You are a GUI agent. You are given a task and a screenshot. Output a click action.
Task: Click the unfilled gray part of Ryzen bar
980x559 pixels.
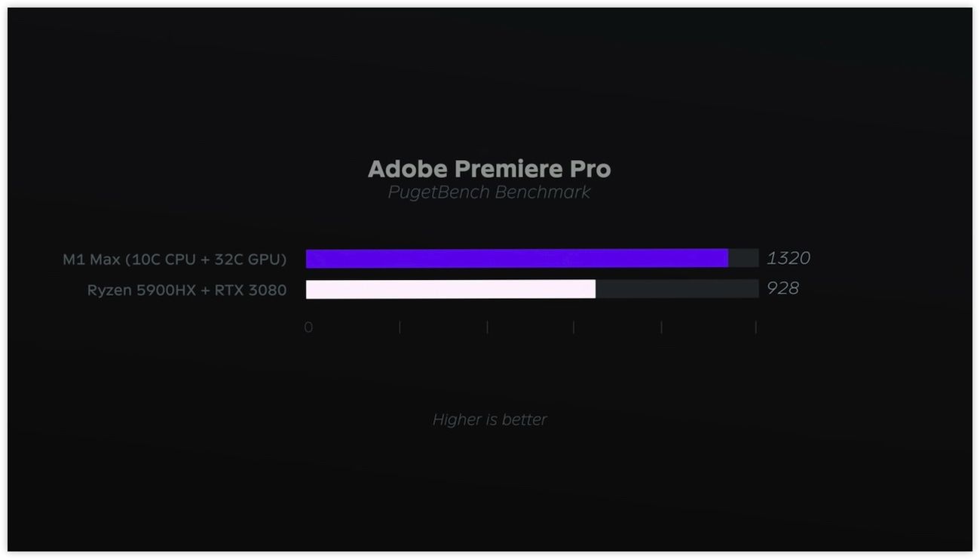tap(677, 289)
